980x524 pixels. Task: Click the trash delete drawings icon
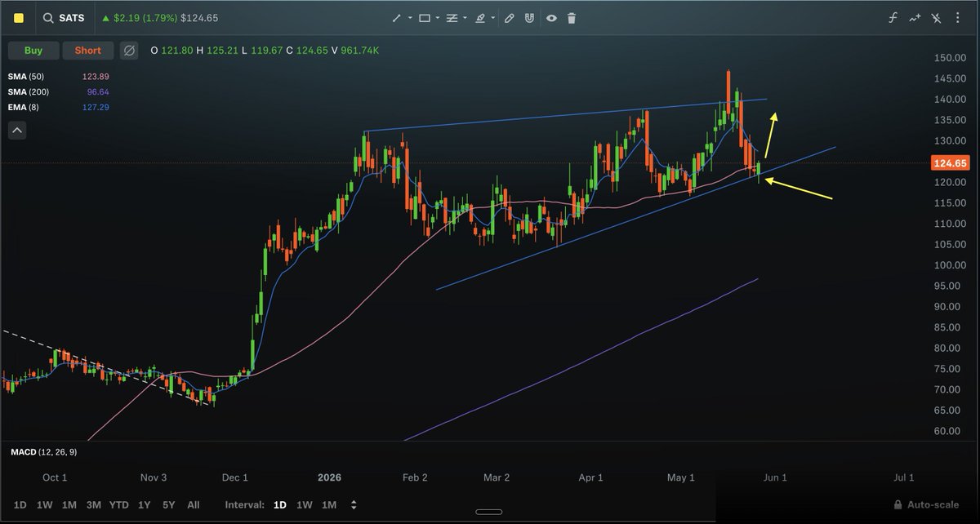[572, 18]
